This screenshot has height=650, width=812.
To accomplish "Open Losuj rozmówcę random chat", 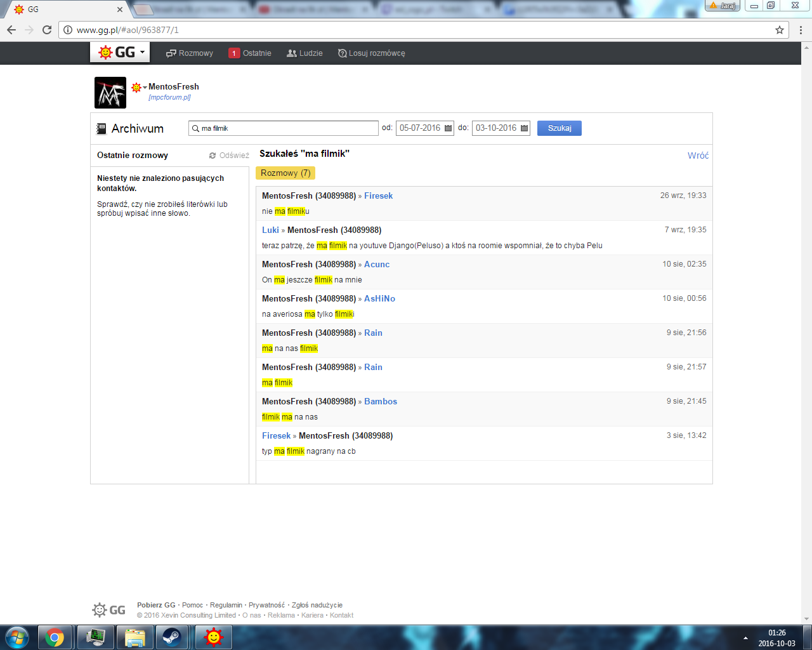I will coord(372,53).
